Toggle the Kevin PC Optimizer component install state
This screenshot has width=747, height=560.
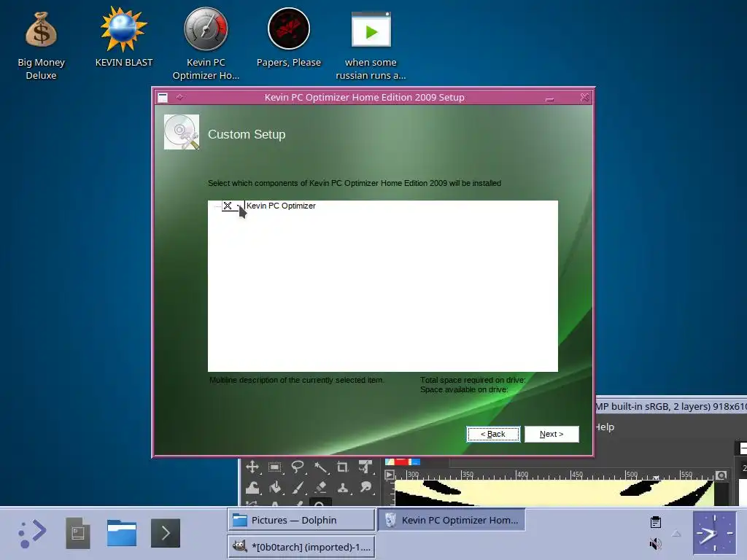tap(228, 206)
